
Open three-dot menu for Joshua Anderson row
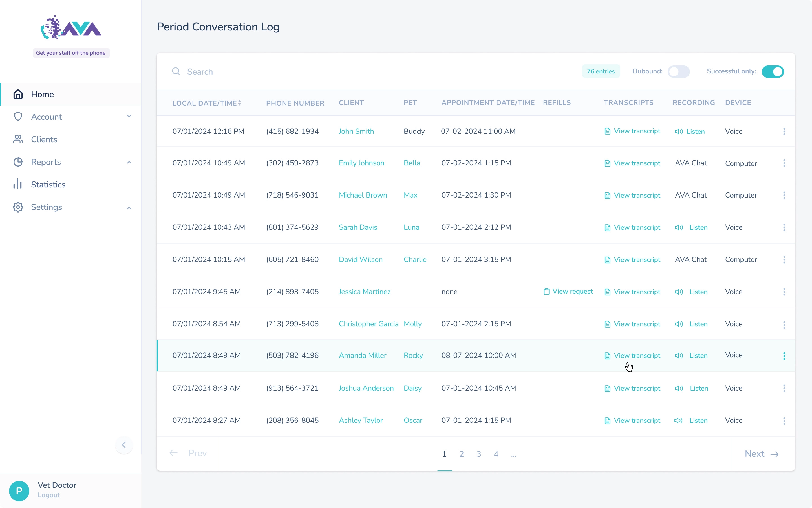tap(784, 388)
